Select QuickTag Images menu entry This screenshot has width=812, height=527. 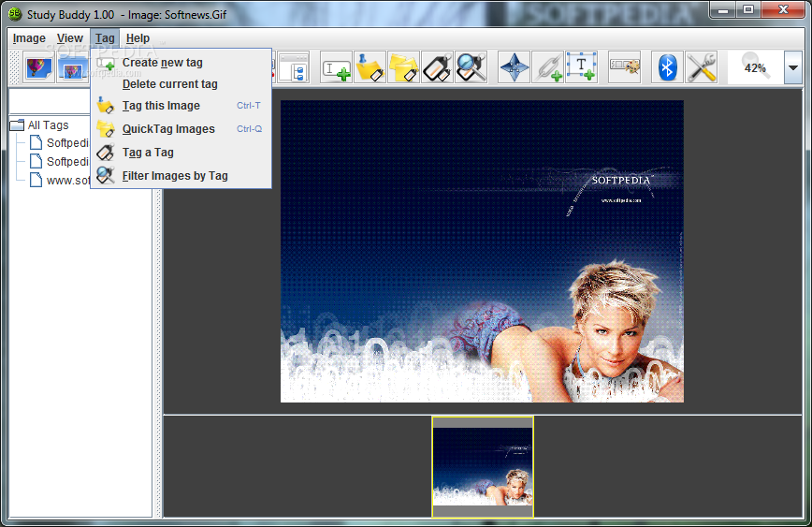181,129
